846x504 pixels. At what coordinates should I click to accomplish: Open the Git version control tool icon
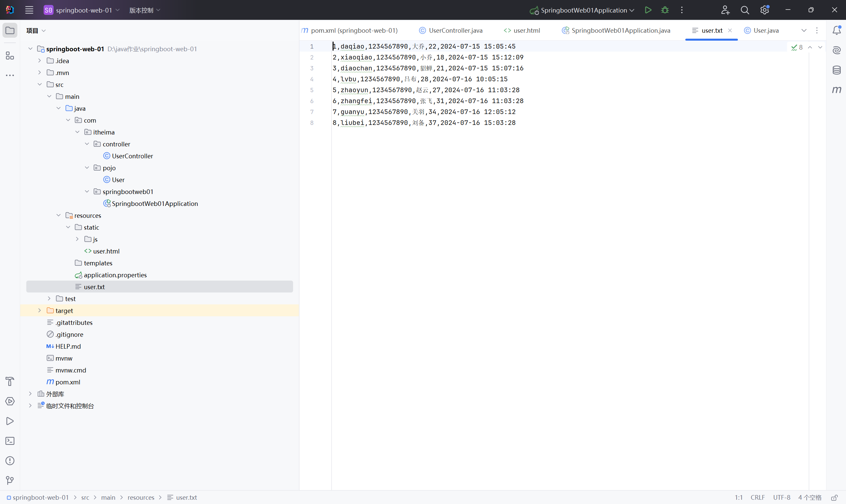click(10, 480)
